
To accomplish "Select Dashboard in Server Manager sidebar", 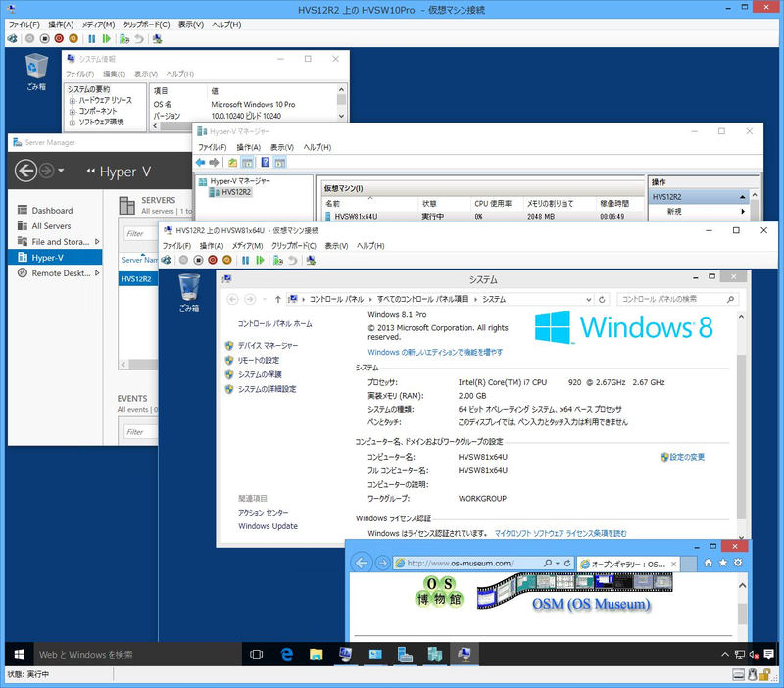I will tap(53, 211).
